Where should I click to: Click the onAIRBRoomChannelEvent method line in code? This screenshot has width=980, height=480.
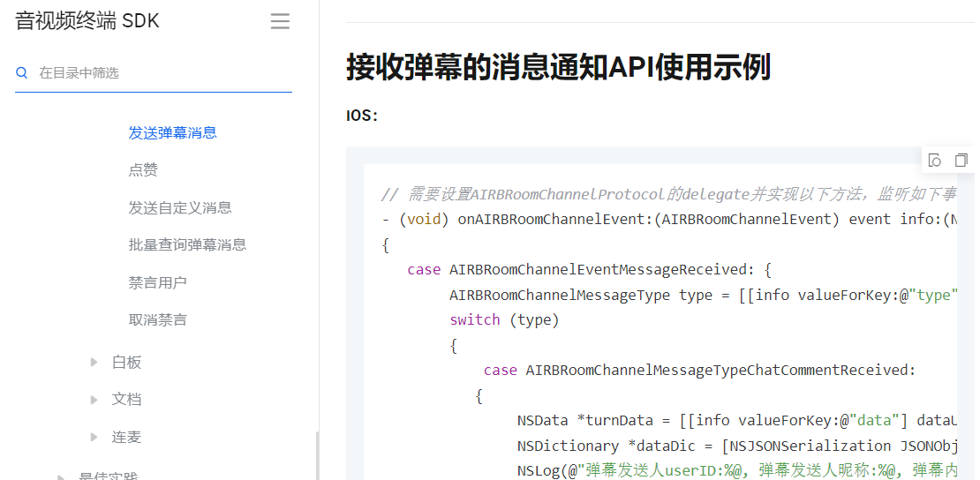coord(668,220)
